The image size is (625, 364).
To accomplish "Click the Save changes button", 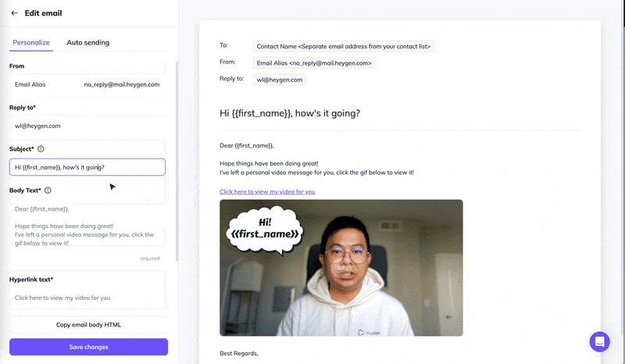I will click(x=88, y=347).
